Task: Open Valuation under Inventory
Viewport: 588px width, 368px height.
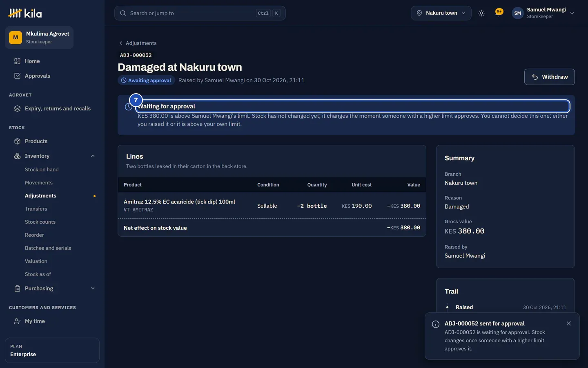Action: pyautogui.click(x=36, y=261)
